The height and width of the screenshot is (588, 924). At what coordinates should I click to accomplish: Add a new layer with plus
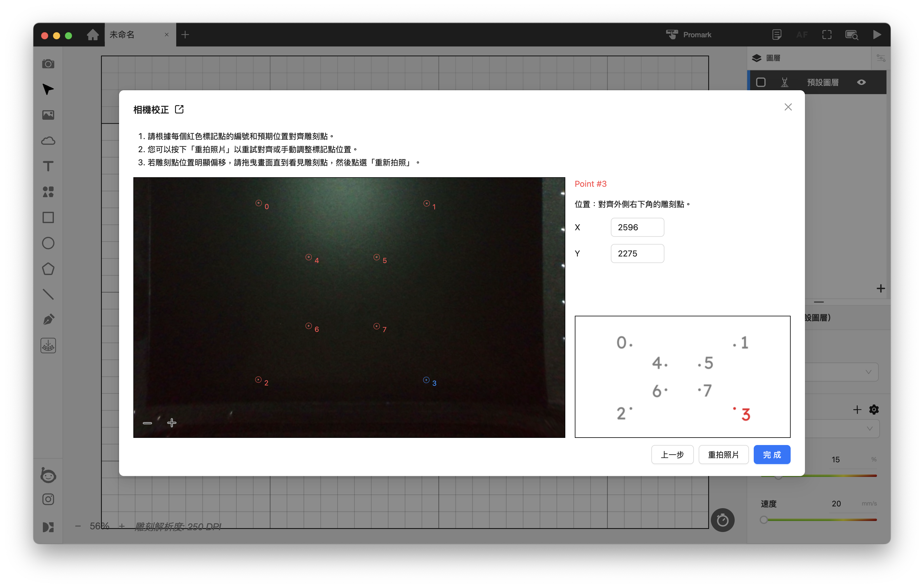[x=881, y=288]
